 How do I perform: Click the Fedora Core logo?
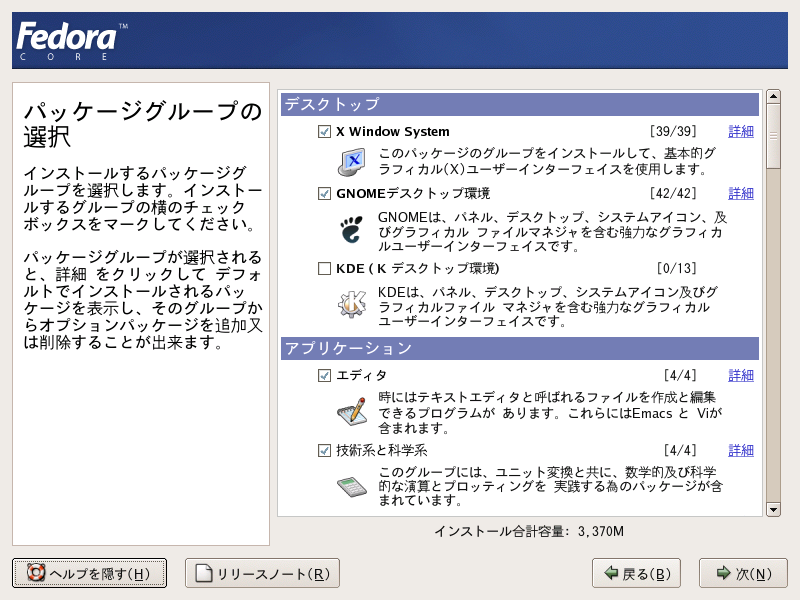[x=72, y=41]
